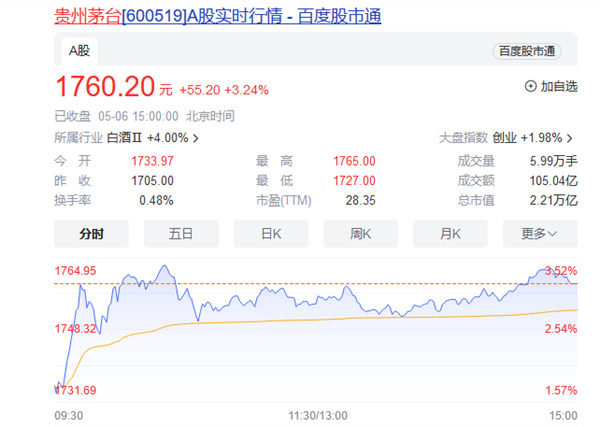The height and width of the screenshot is (427, 600).
Task: Switch to the 分时 intraday chart tab
Action: [x=91, y=234]
